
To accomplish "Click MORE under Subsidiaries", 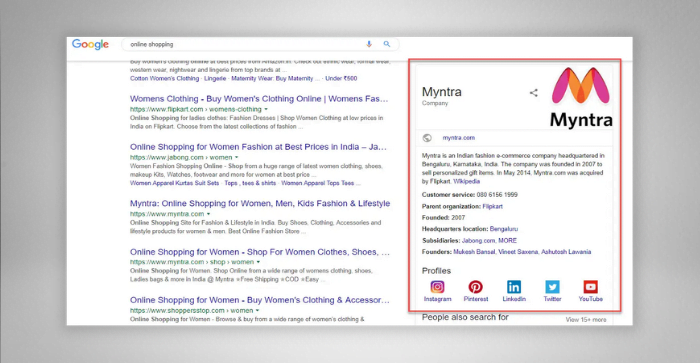I will pyautogui.click(x=507, y=241).
